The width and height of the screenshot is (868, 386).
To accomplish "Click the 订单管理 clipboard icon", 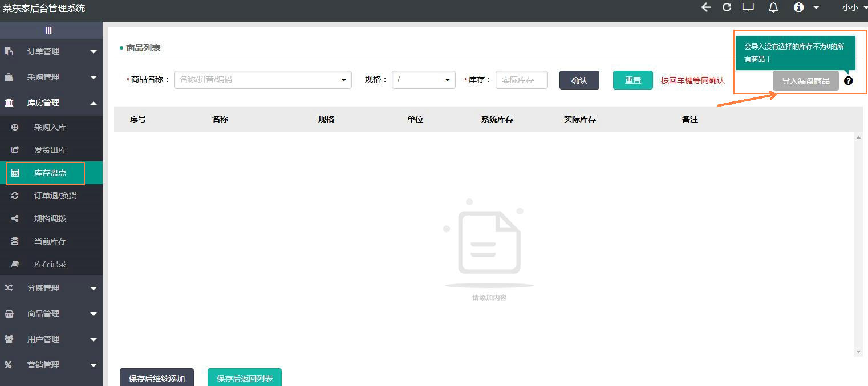I will pyautogui.click(x=9, y=51).
